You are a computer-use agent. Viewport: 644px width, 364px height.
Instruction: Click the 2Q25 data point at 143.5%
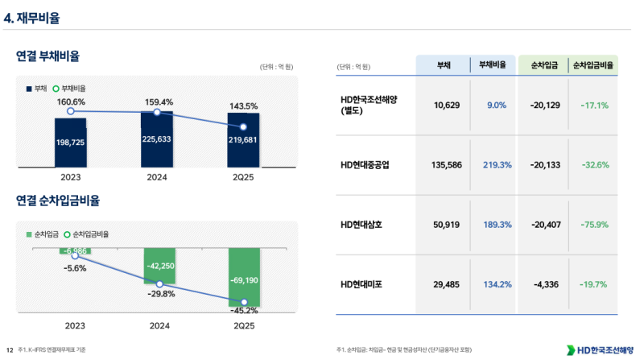[x=243, y=127]
